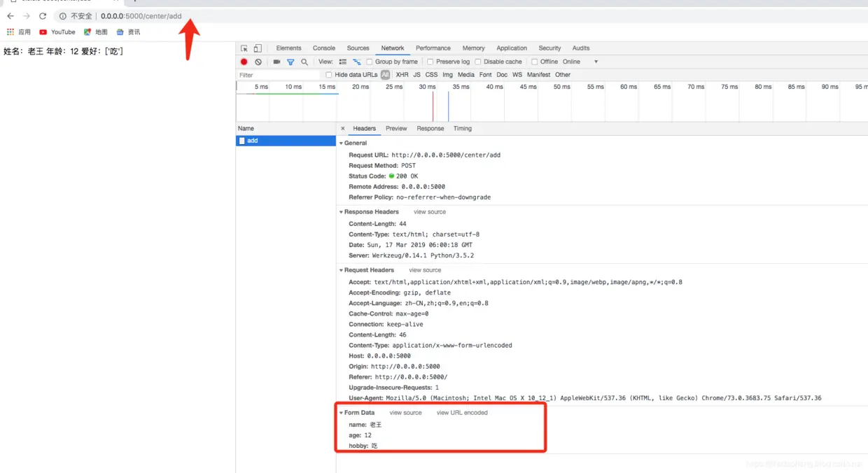Click view source in Request Headers
Viewport: 868px width, 473px height.
(x=426, y=270)
